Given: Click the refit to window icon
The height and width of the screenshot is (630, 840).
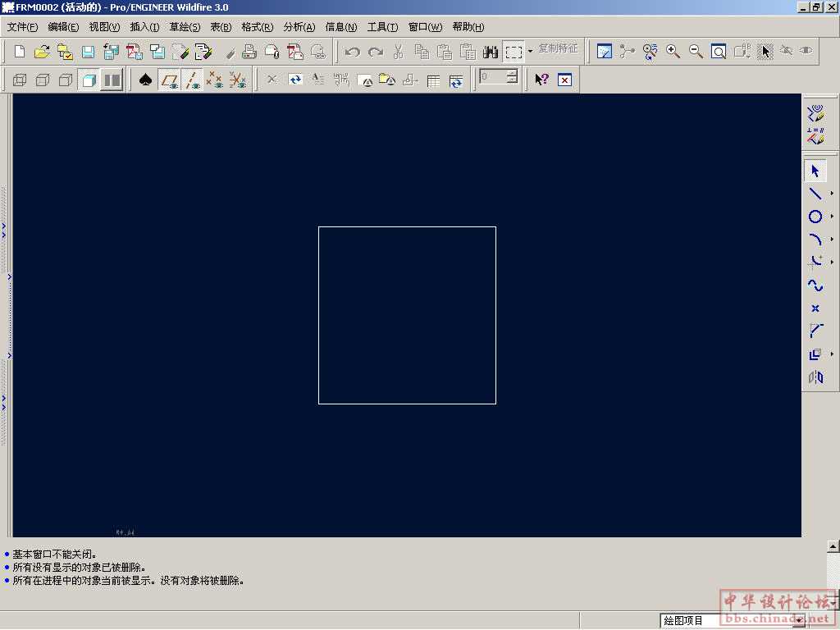Looking at the screenshot, I should point(719,52).
